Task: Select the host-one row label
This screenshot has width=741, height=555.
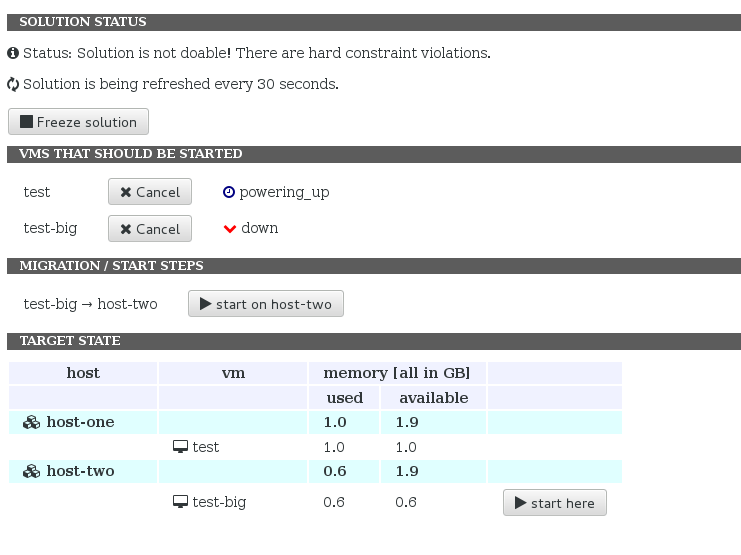Action: point(80,423)
